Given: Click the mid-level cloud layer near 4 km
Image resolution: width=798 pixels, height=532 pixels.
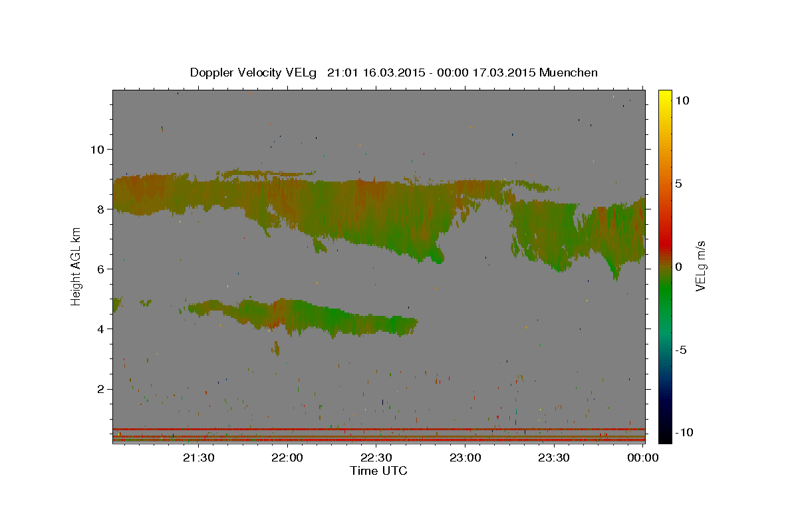Looking at the screenshot, I should click(303, 317).
